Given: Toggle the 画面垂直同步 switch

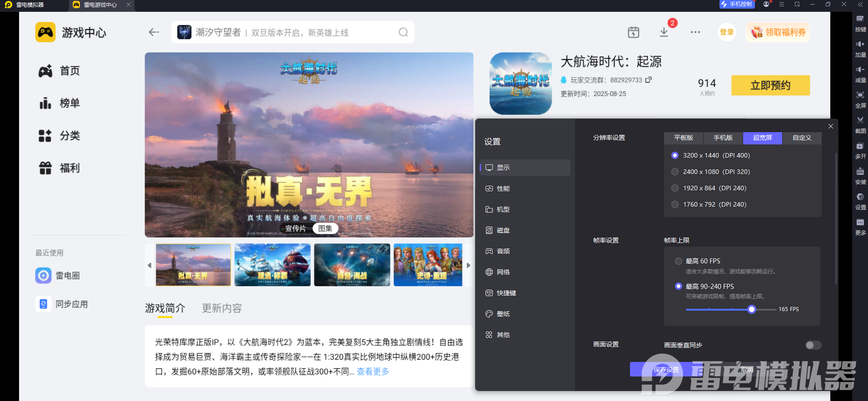Looking at the screenshot, I should click(813, 345).
